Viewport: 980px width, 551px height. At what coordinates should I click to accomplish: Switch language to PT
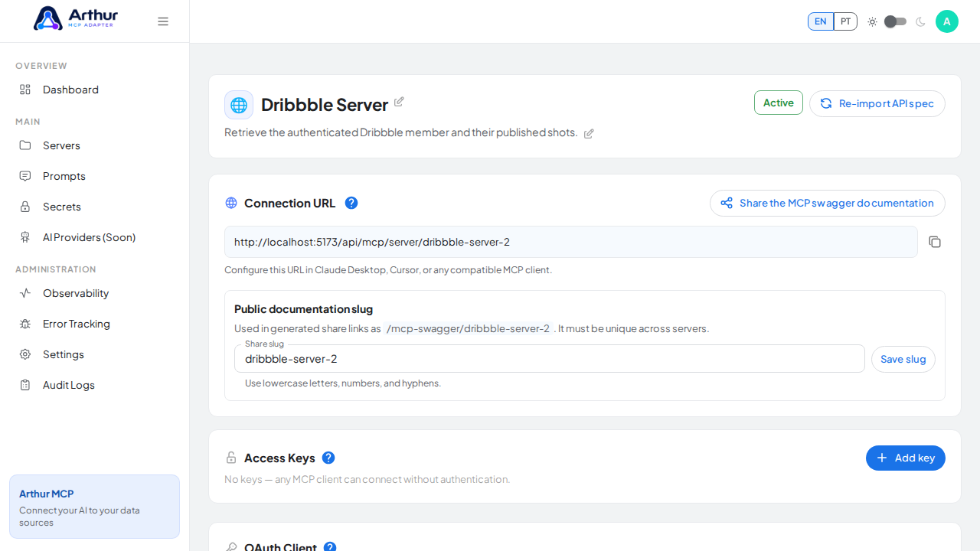tap(845, 21)
